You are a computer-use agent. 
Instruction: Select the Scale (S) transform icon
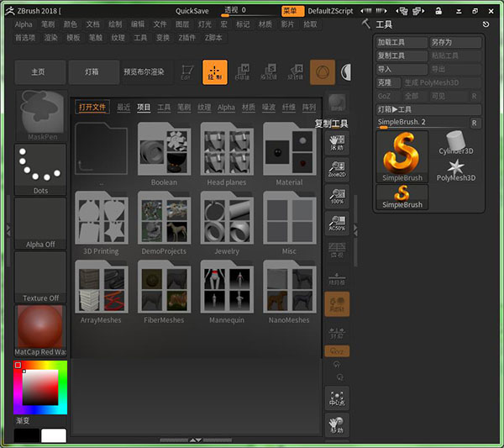(x=269, y=72)
